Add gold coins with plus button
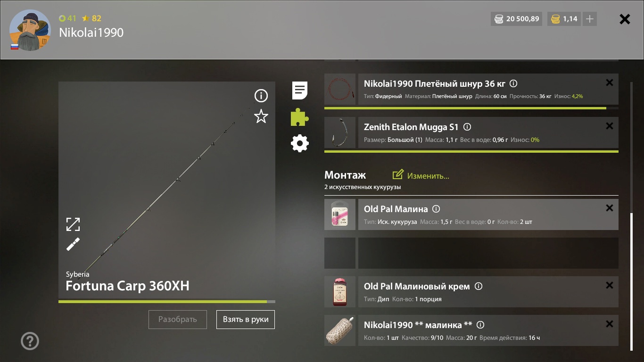This screenshot has width=644, height=362. coord(590,19)
